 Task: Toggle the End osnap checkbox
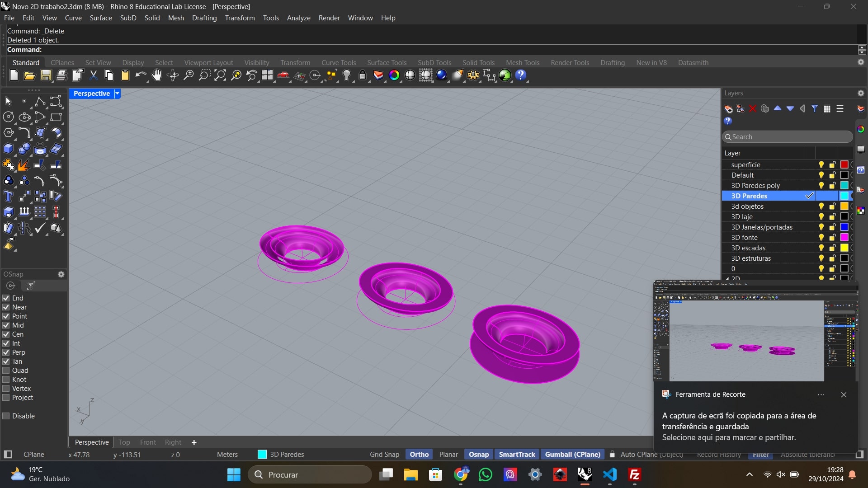[6, 298]
